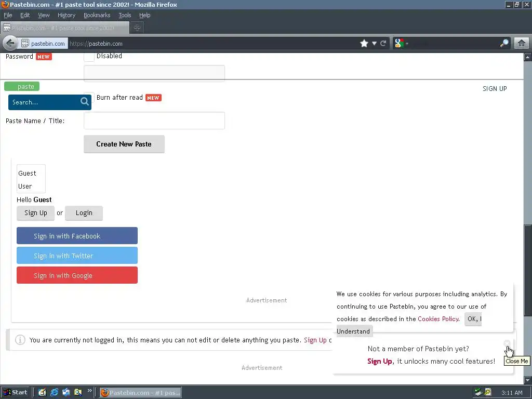The height and width of the screenshot is (399, 532).
Task: Click the network tray icon
Action: tap(478, 393)
